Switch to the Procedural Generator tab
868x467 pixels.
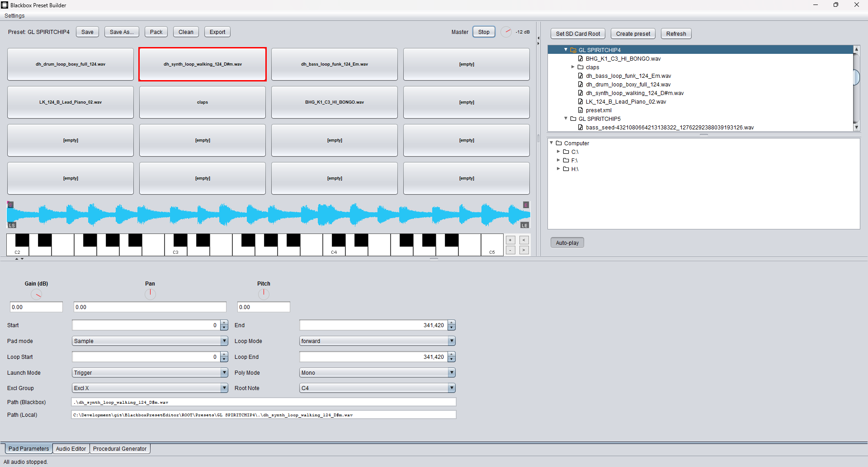point(119,448)
